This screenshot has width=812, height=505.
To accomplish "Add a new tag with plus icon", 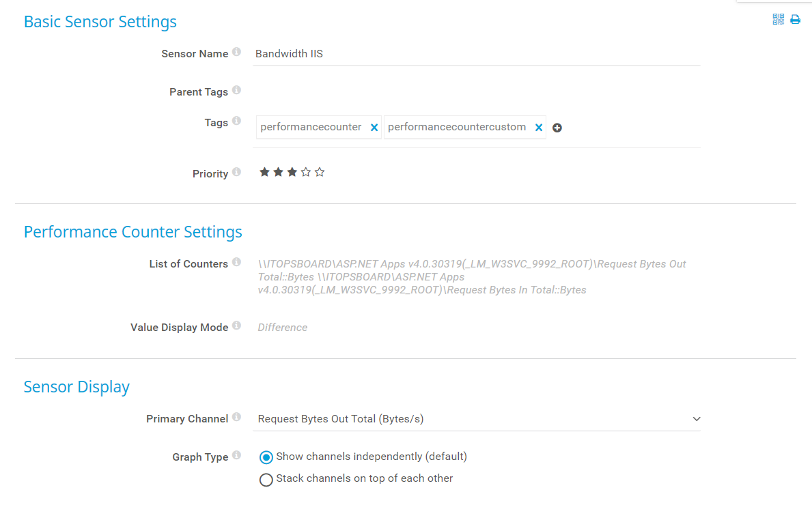I will [557, 128].
